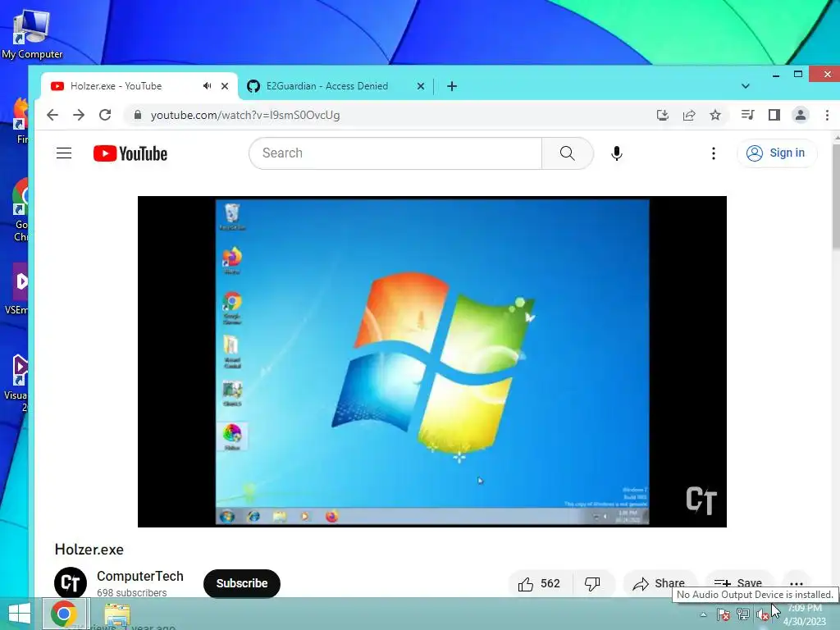Open the padlock site info icon
This screenshot has width=840, height=630.
coord(138,115)
